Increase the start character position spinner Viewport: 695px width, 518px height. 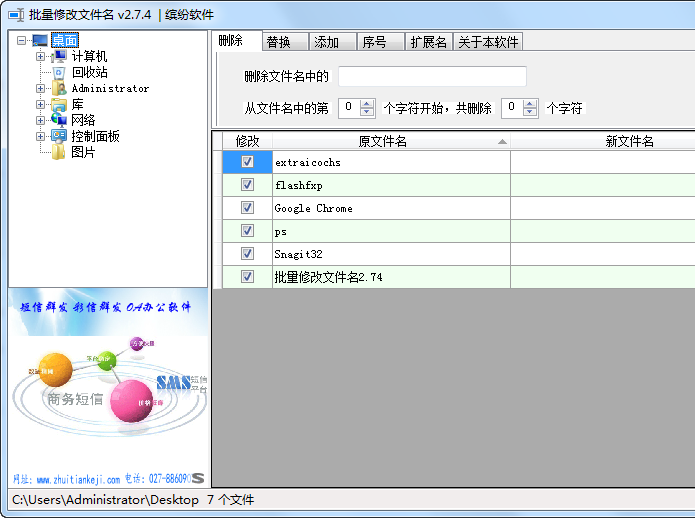pyautogui.click(x=367, y=104)
